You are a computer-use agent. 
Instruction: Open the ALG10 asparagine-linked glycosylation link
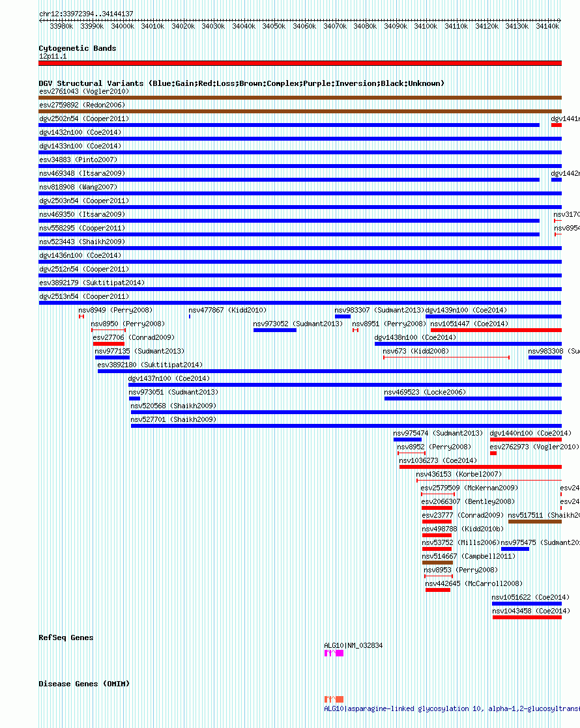click(452, 708)
